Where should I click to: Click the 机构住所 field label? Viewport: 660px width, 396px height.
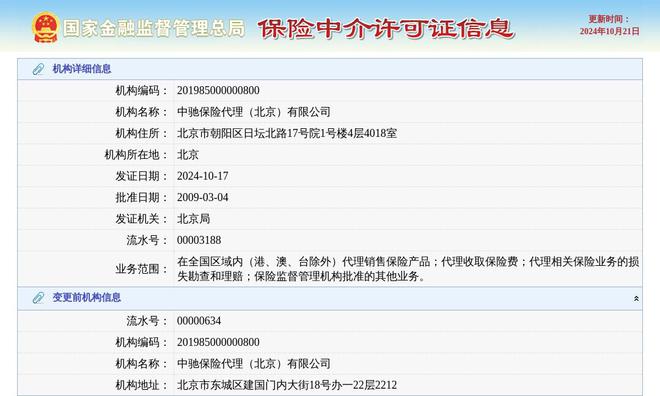pyautogui.click(x=141, y=133)
